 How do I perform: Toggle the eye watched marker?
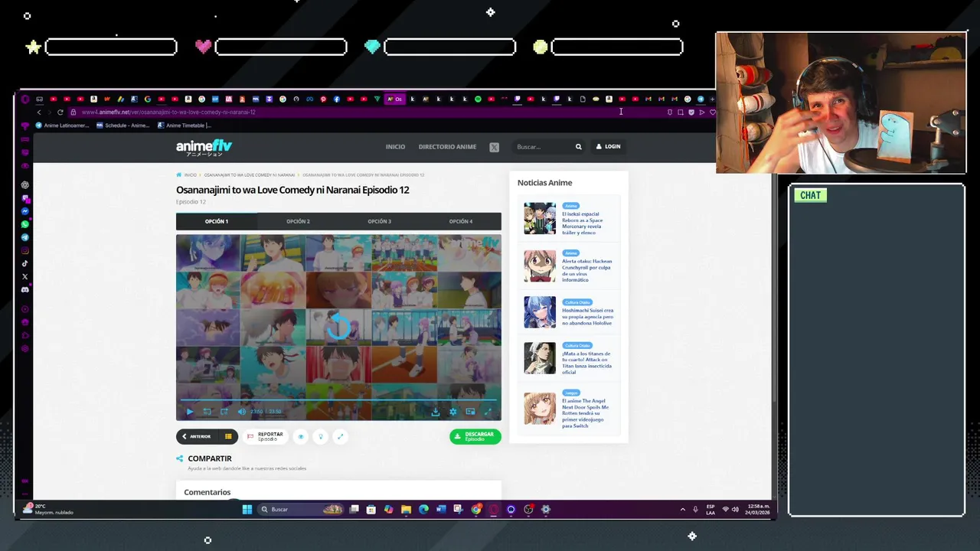point(301,436)
